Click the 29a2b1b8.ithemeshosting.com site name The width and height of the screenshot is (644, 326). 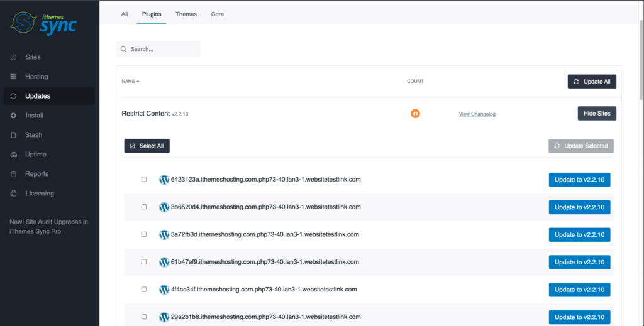[x=266, y=317]
